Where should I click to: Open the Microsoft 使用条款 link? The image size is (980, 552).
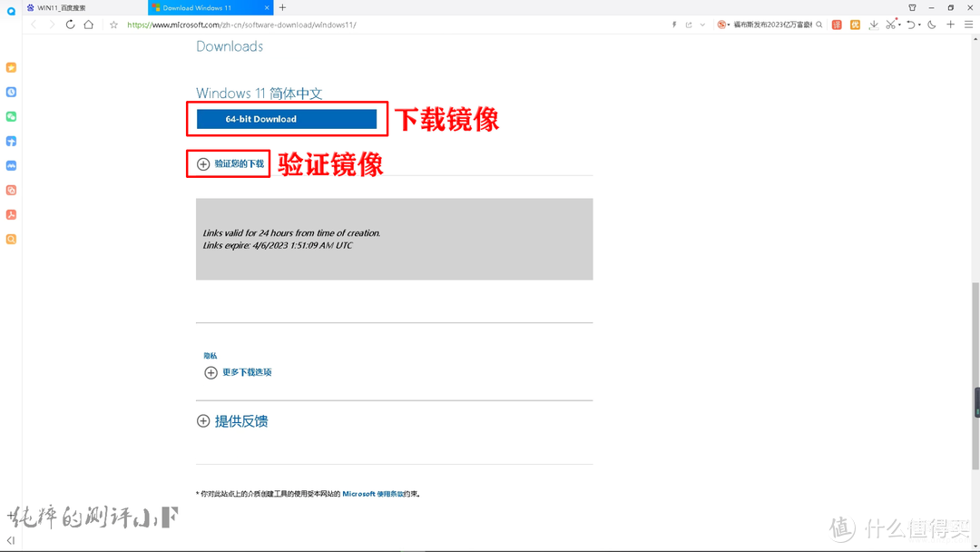point(373,494)
